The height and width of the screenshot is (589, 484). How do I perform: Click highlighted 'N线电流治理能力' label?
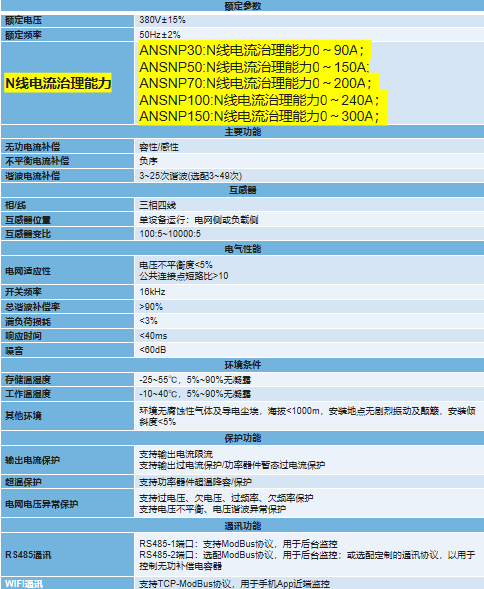(58, 83)
